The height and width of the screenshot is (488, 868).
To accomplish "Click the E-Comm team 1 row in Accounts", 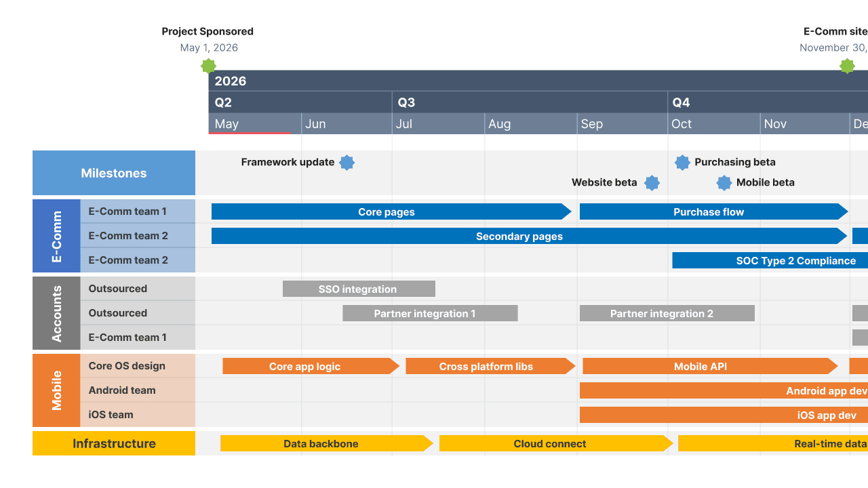I will (138, 338).
